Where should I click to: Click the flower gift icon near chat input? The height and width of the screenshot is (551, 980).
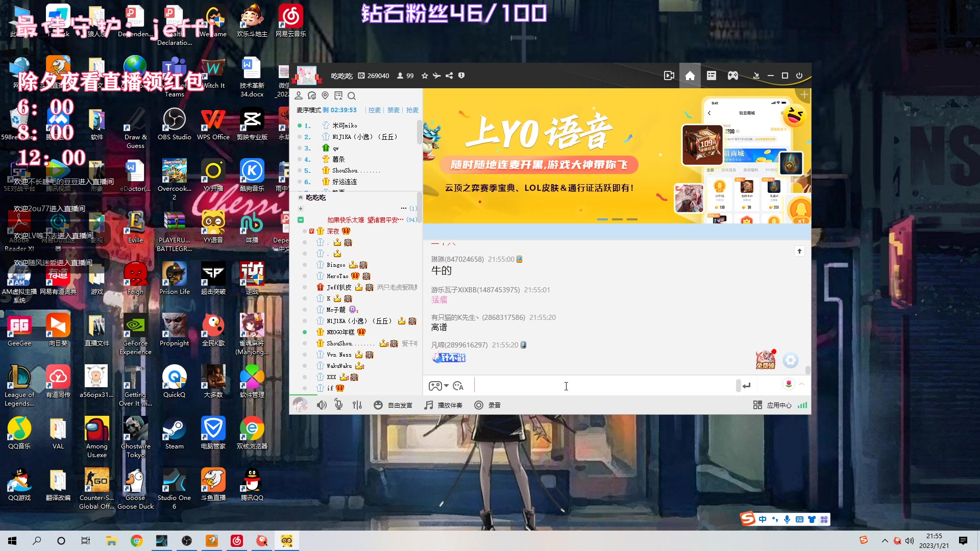tap(789, 384)
